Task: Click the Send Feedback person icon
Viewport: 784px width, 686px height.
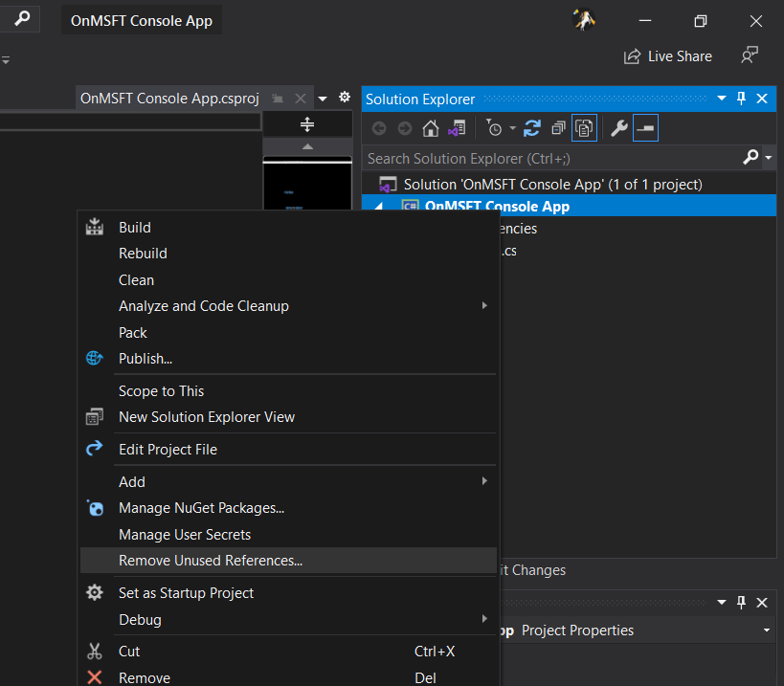Action: point(750,55)
